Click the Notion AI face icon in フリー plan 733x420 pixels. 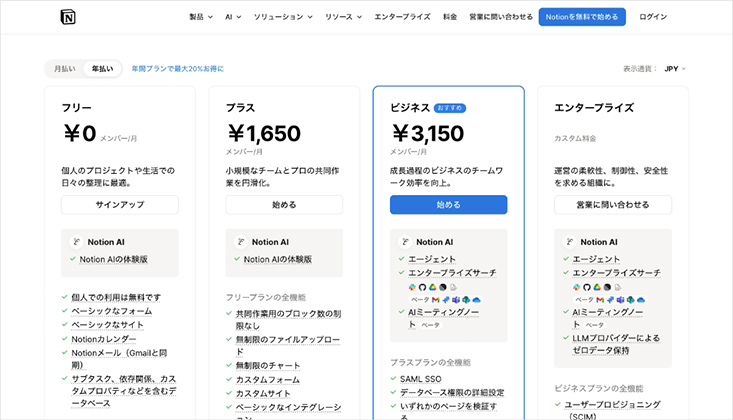pyautogui.click(x=76, y=242)
